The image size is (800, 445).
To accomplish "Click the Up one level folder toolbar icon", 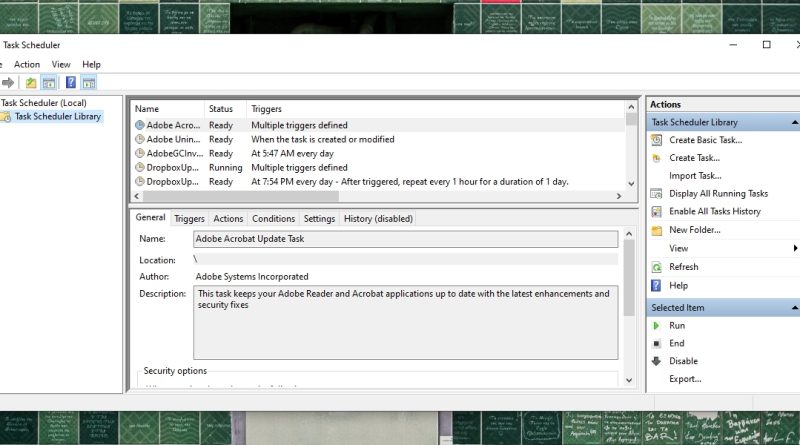I will click(31, 83).
